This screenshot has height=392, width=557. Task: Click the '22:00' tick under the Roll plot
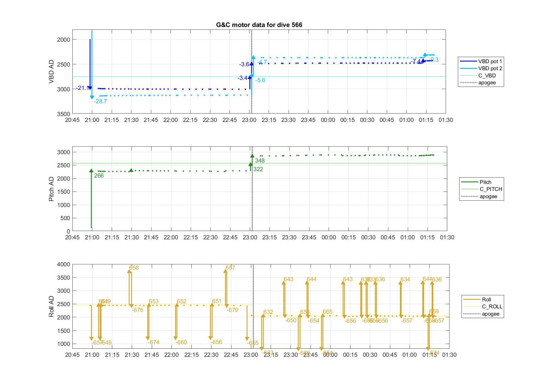click(171, 355)
